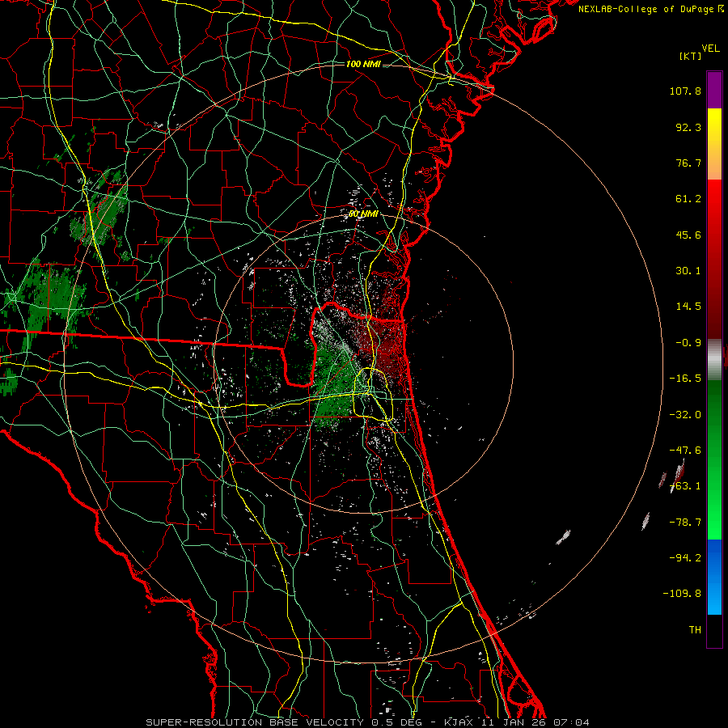
Task: Click the [KT] units label
Action: [691, 56]
